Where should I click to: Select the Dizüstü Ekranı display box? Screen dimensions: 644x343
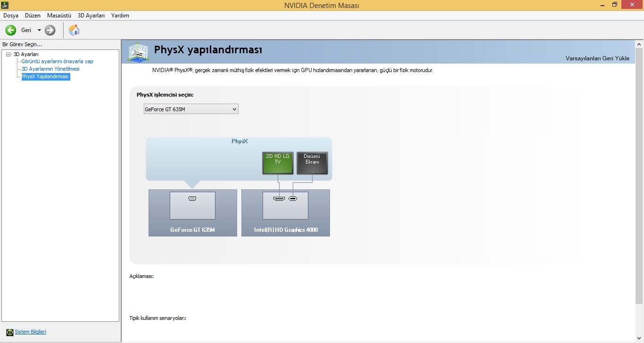pyautogui.click(x=312, y=163)
